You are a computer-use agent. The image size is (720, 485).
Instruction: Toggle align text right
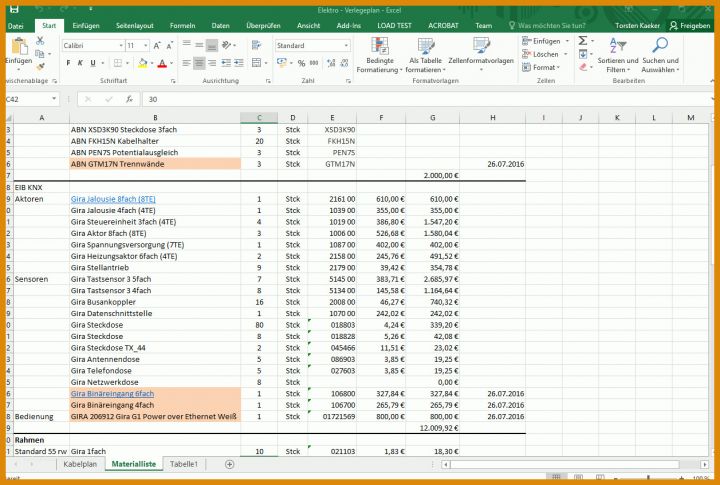(212, 63)
